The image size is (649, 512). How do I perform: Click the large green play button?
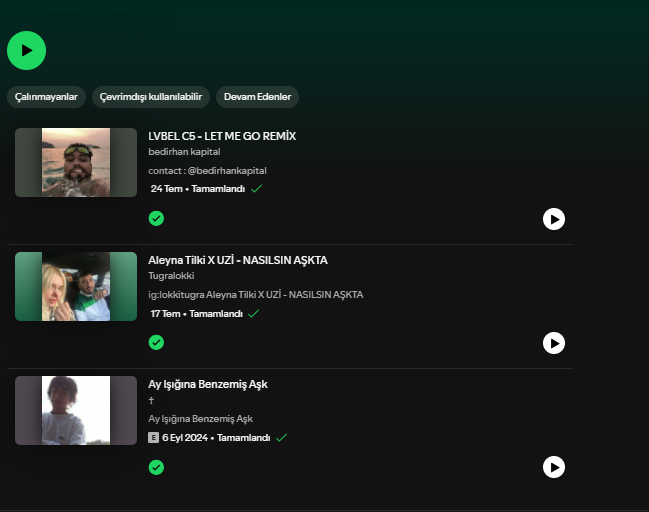pyautogui.click(x=26, y=50)
